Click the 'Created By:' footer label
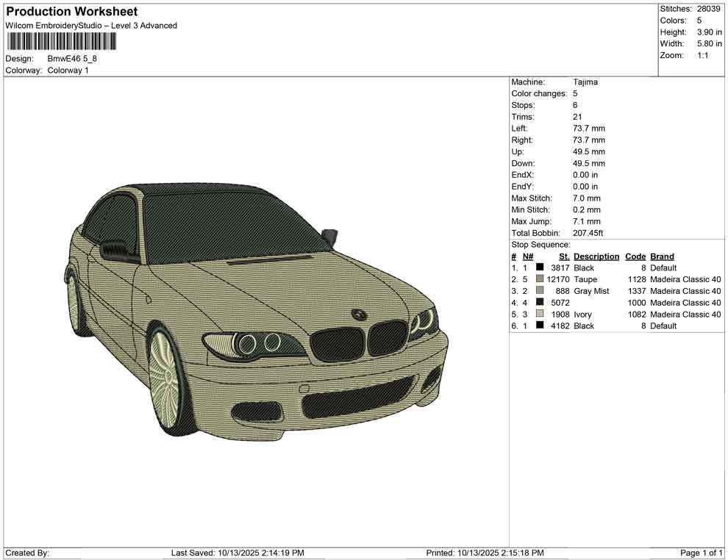Viewport: 728px width, 560px height. click(27, 553)
